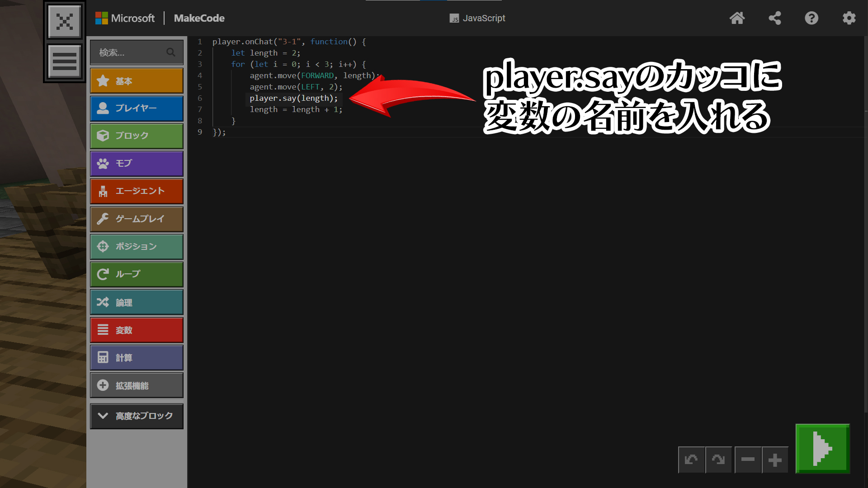Viewport: 868px width, 488px height.
Task: Expand the 高度なブロック section
Action: 137,416
